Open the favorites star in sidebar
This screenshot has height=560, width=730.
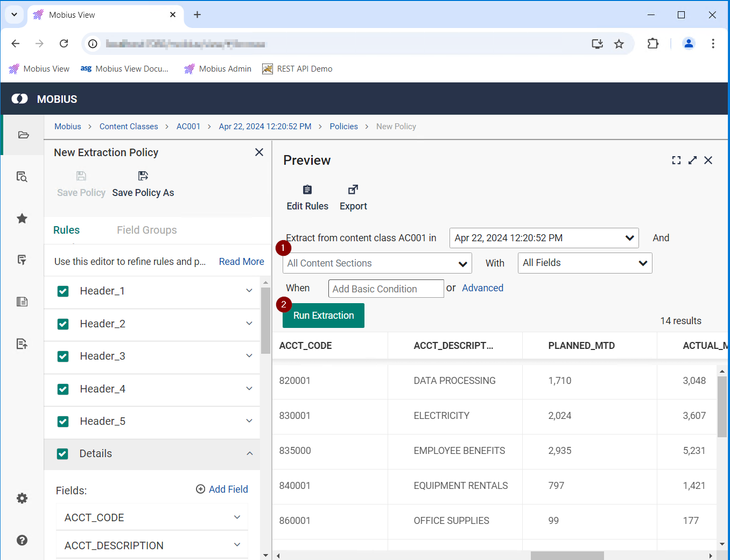pyautogui.click(x=22, y=219)
